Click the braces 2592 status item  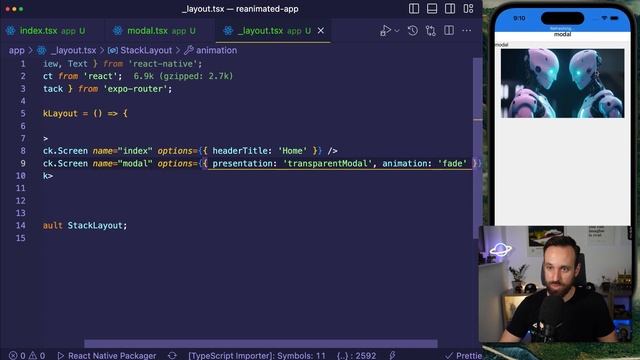tap(356, 356)
